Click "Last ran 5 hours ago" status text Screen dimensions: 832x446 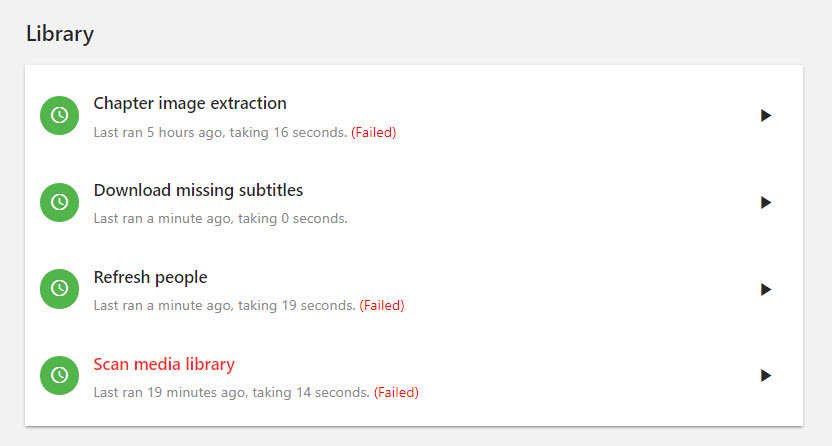coord(158,132)
